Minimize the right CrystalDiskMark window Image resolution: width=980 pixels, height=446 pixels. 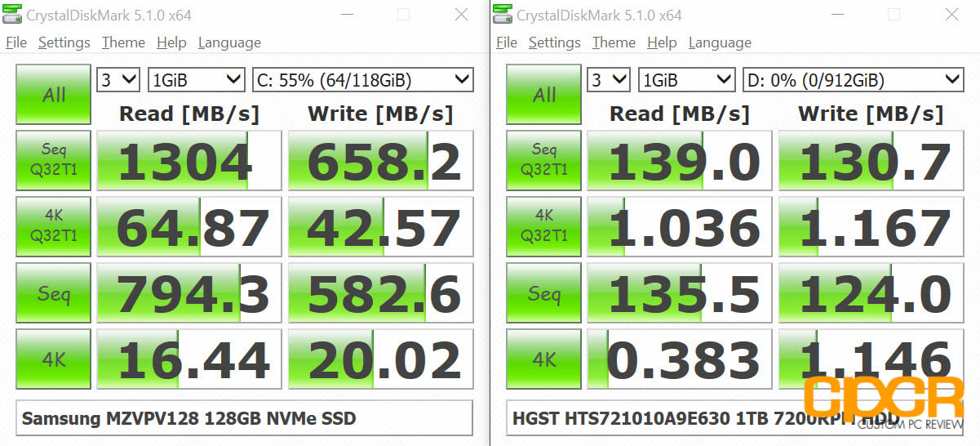(x=837, y=15)
